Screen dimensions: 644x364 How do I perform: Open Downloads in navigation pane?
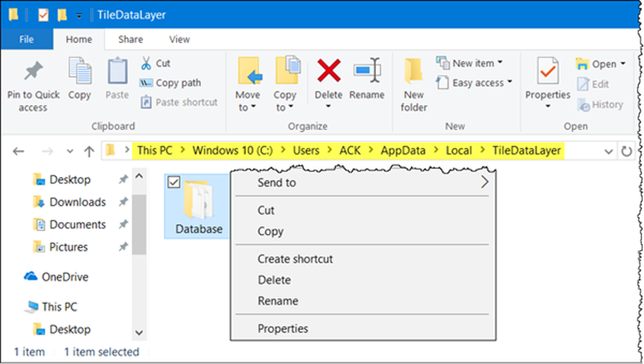[x=77, y=202]
